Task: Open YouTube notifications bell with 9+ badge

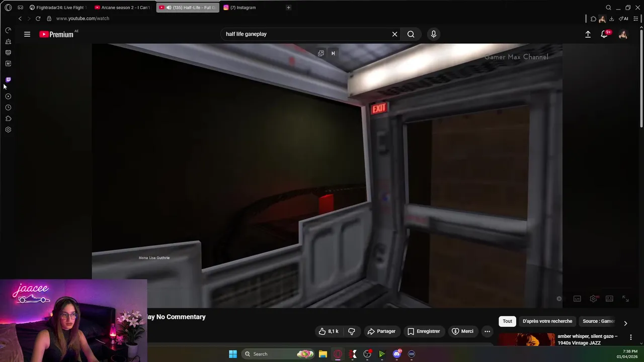Action: 605,34
